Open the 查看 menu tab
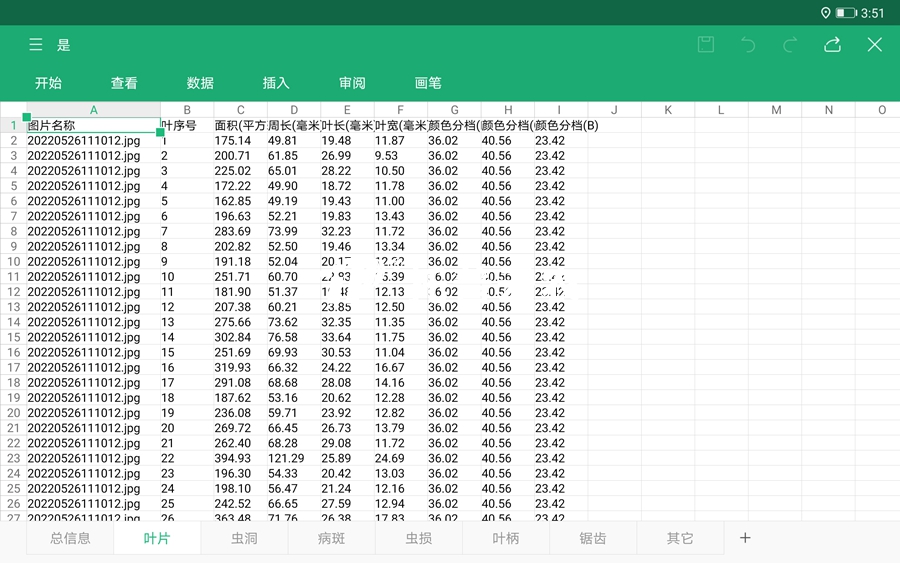Viewport: 900px width, 563px height. 124,83
